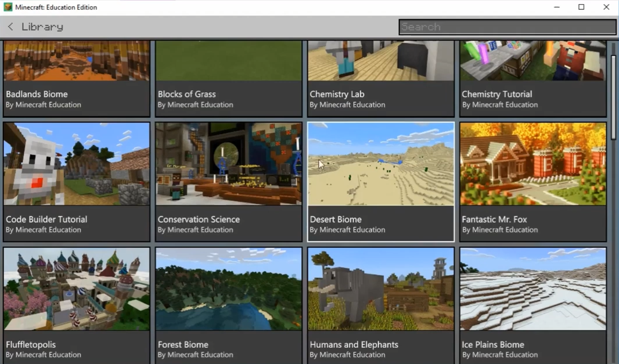Select the Chemistry Lab world image

381,60
